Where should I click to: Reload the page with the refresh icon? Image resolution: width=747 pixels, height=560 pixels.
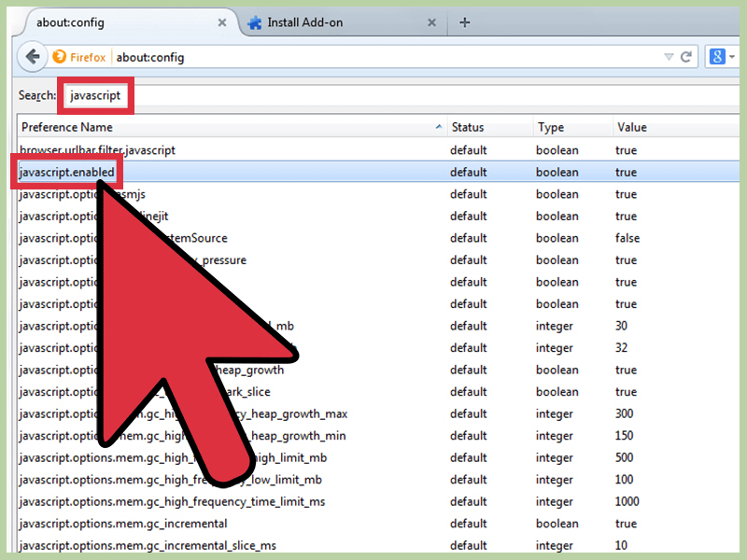(686, 57)
